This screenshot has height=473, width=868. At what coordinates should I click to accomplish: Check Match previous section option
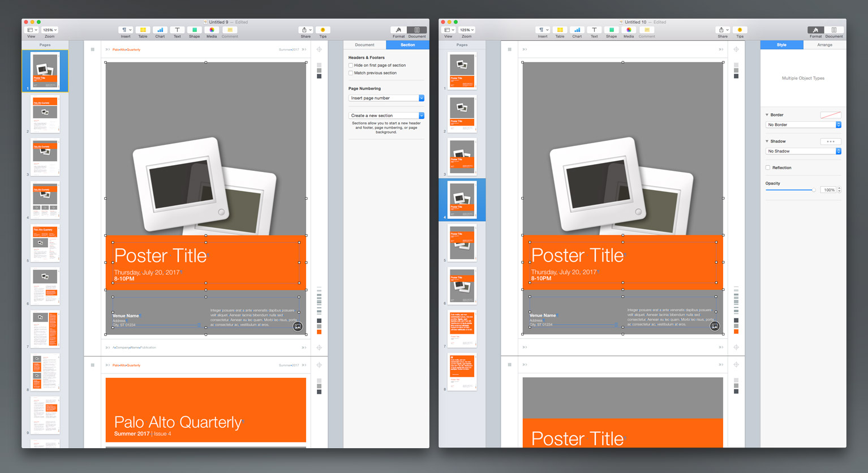coord(351,73)
